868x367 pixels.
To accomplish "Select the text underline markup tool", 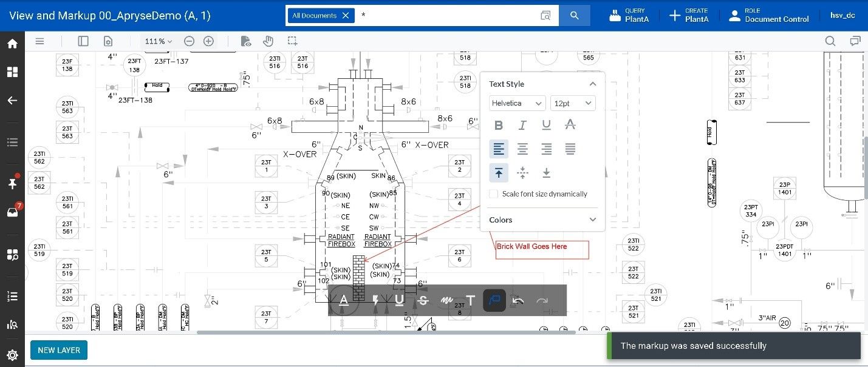I will click(x=400, y=300).
